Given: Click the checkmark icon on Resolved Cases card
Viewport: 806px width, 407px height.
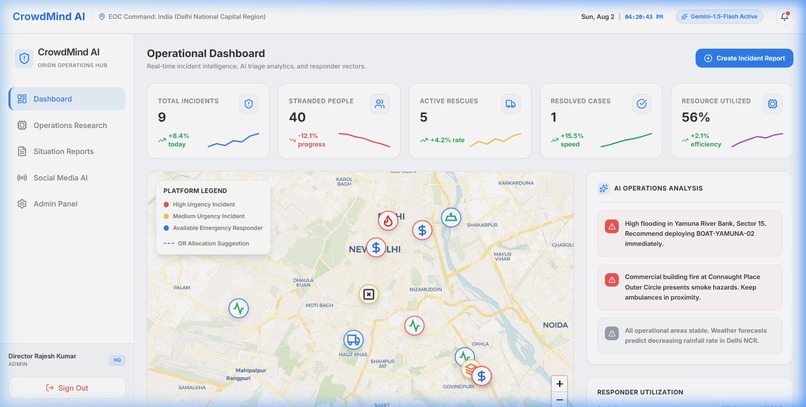Looking at the screenshot, I should pyautogui.click(x=642, y=104).
